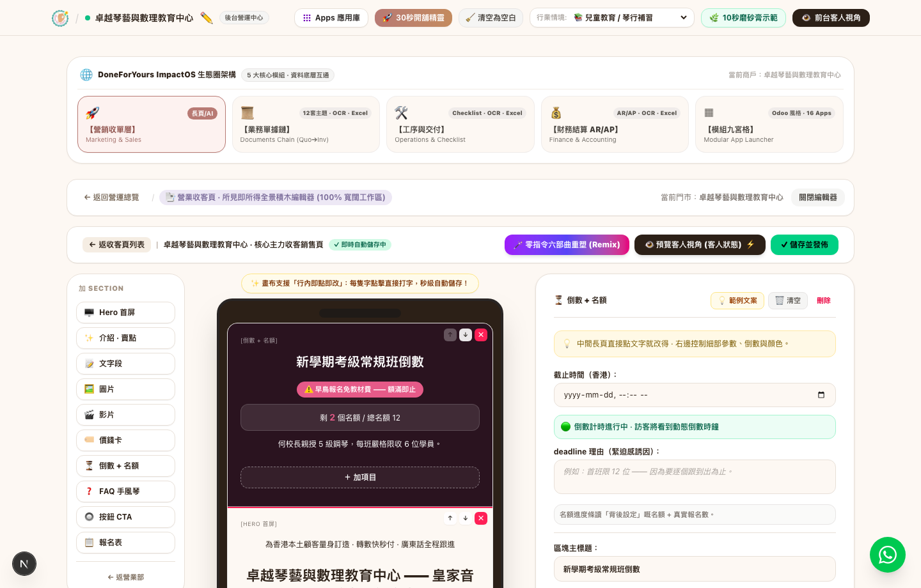
Task: Expand 名額進度條幕「背後設定」 section
Action: coord(695,514)
